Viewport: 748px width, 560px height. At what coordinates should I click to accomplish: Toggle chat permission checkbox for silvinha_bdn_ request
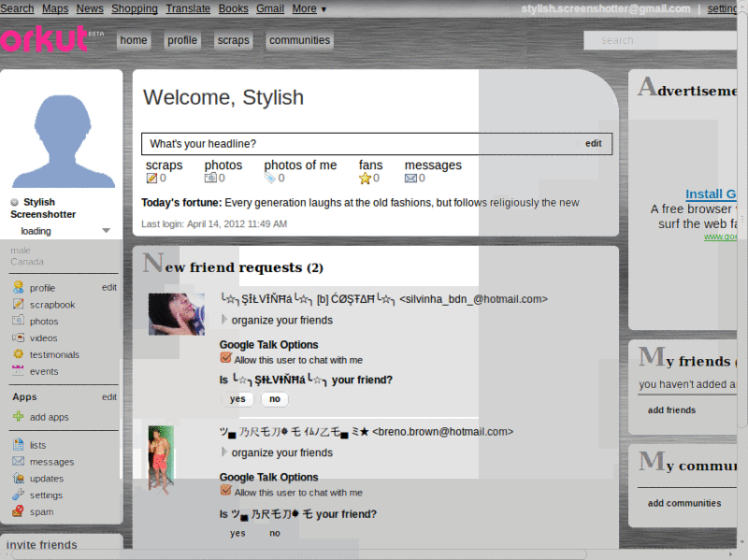(226, 358)
